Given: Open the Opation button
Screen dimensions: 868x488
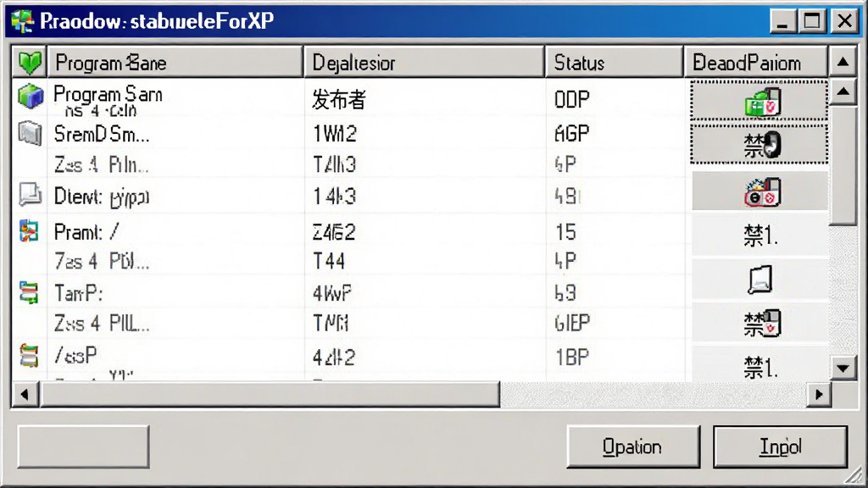Looking at the screenshot, I should [x=633, y=446].
